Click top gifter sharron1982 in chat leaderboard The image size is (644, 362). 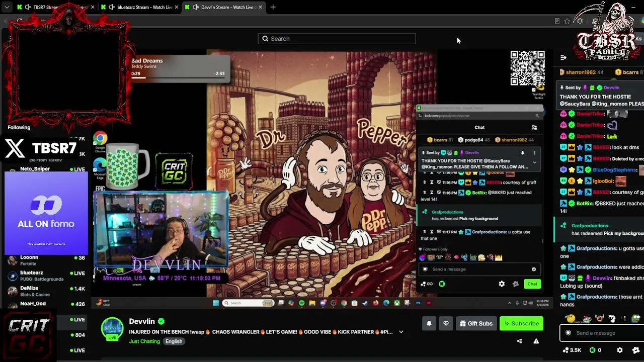tap(581, 72)
